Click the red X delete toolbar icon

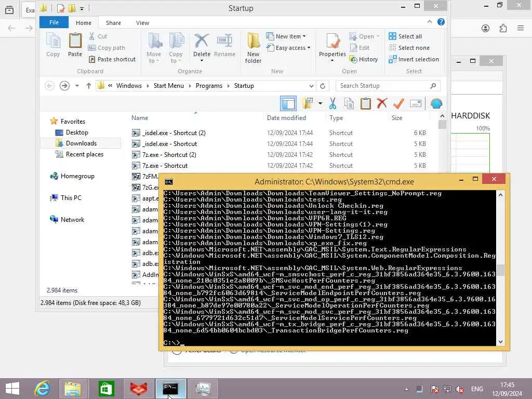tap(382, 103)
